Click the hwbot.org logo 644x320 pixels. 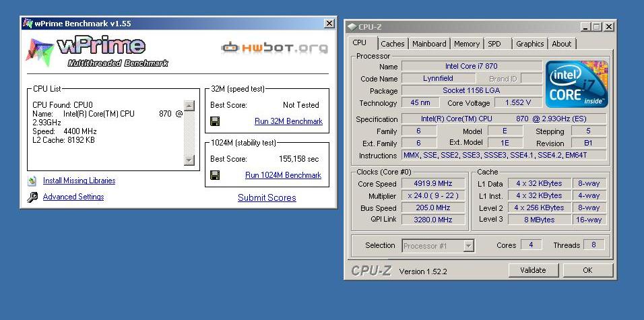click(x=275, y=48)
